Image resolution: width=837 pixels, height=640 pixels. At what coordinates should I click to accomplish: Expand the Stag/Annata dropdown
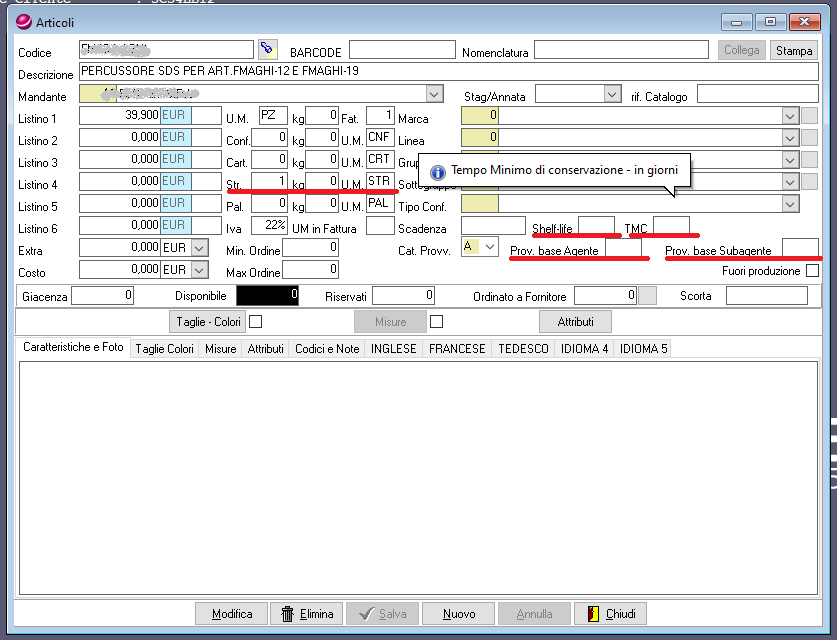[612, 94]
